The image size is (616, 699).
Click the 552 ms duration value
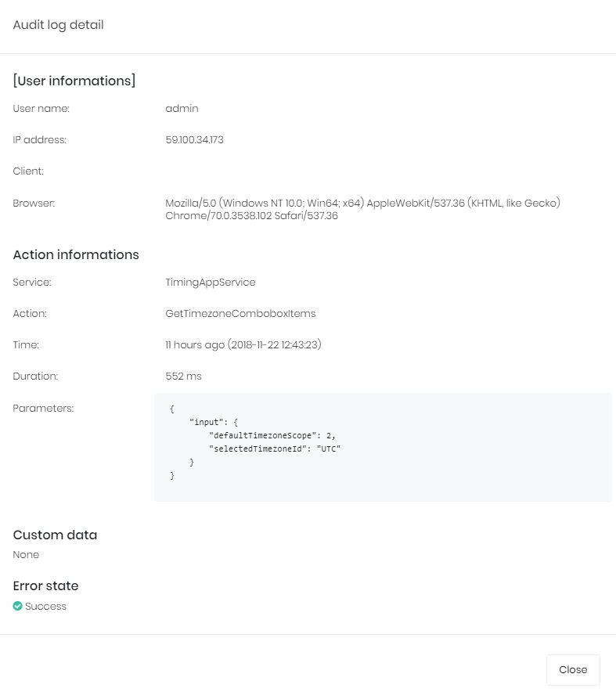[182, 376]
